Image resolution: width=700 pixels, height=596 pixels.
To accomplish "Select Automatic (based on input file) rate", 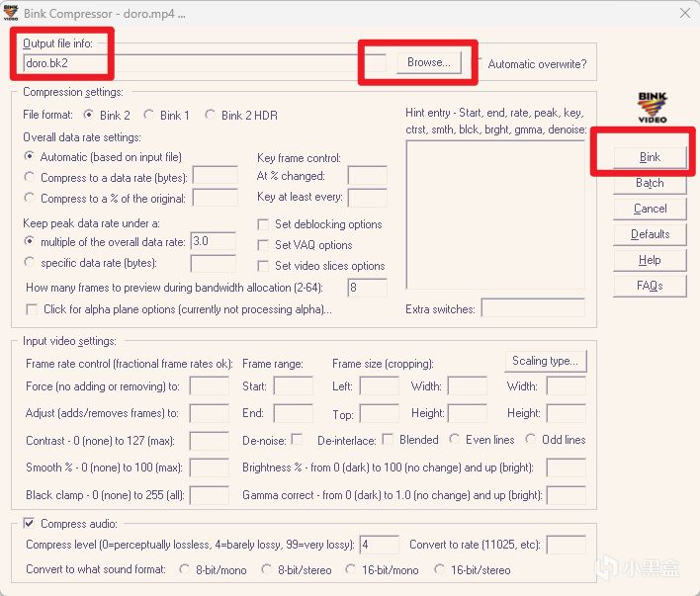I will click(29, 156).
